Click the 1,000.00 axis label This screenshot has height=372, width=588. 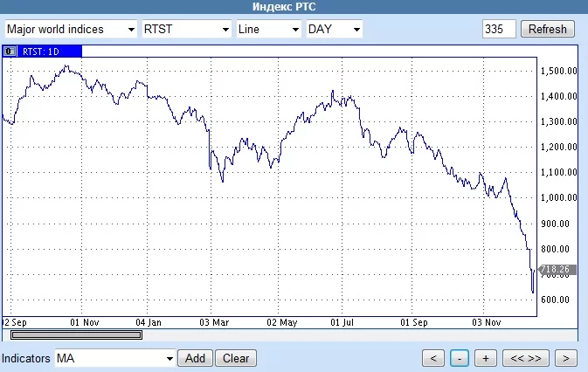558,198
